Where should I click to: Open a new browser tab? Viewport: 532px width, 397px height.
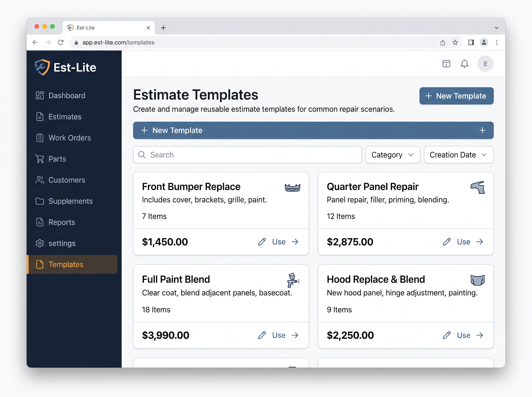coord(163,28)
